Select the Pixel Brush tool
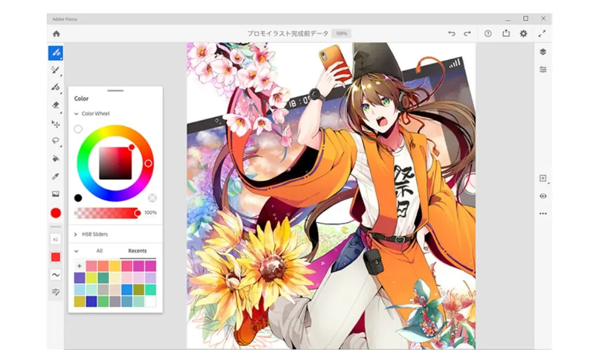 [x=55, y=52]
